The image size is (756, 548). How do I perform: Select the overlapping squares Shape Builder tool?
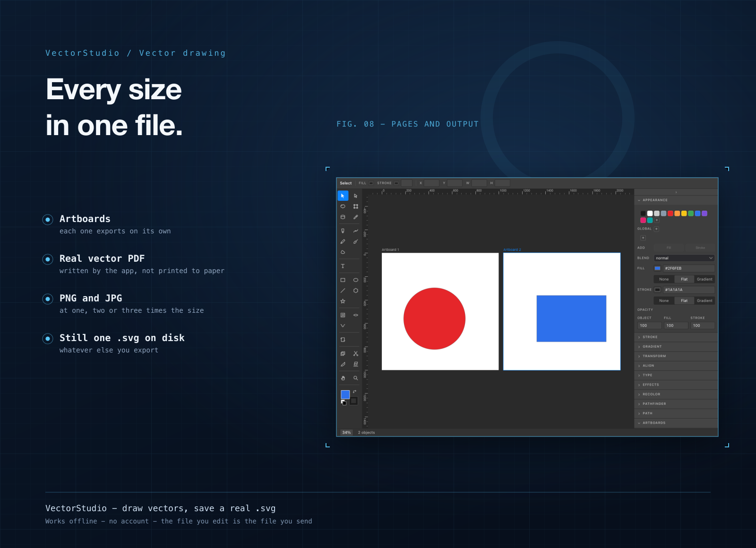(343, 353)
